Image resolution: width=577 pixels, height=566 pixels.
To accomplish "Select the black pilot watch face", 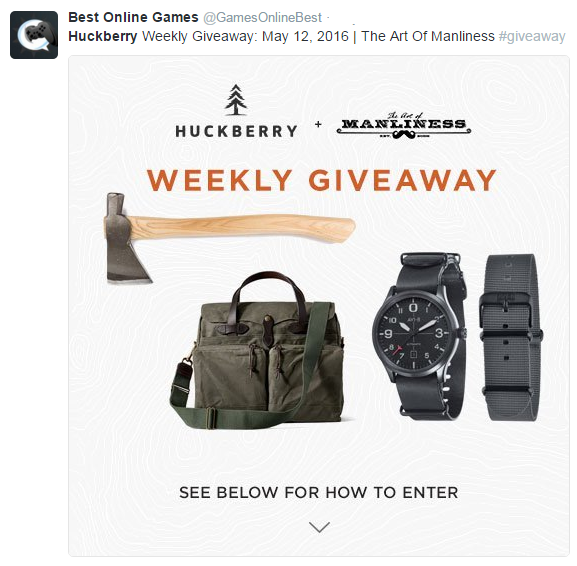I will tap(414, 334).
